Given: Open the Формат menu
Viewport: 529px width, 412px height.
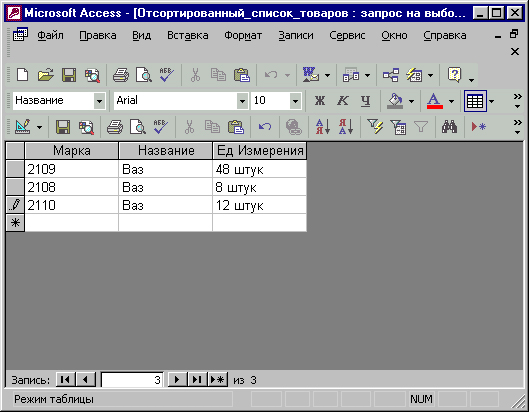Looking at the screenshot, I should [x=243, y=35].
